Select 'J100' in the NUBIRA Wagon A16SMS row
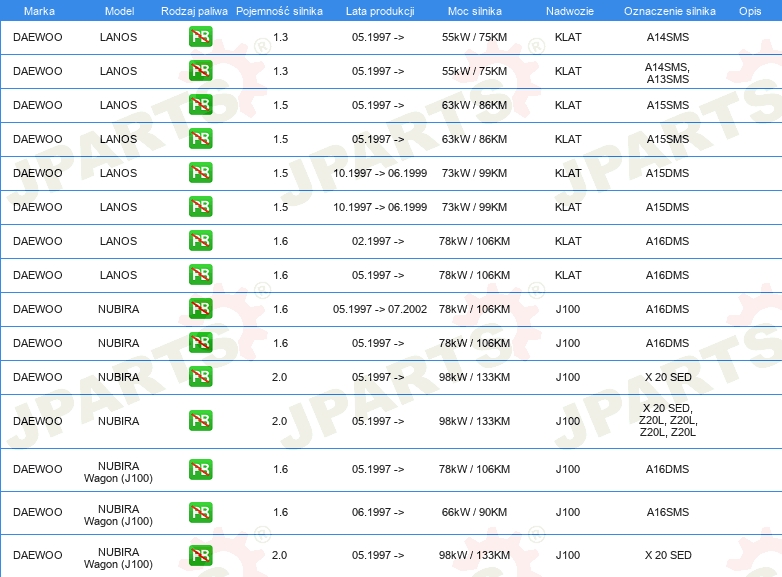The width and height of the screenshot is (782, 577). [568, 512]
